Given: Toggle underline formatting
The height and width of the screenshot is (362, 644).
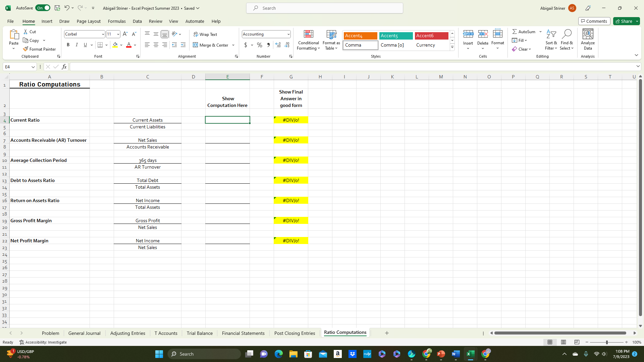Looking at the screenshot, I should pyautogui.click(x=85, y=45).
